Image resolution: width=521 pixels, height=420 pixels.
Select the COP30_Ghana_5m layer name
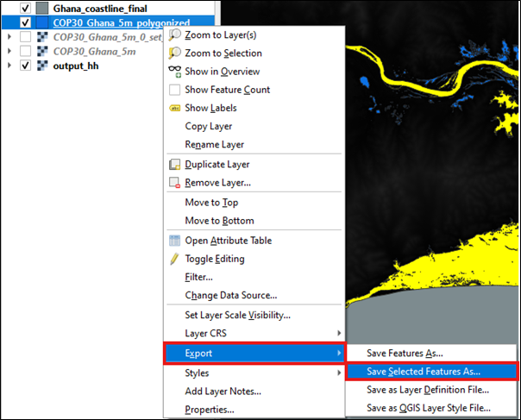[x=94, y=52]
